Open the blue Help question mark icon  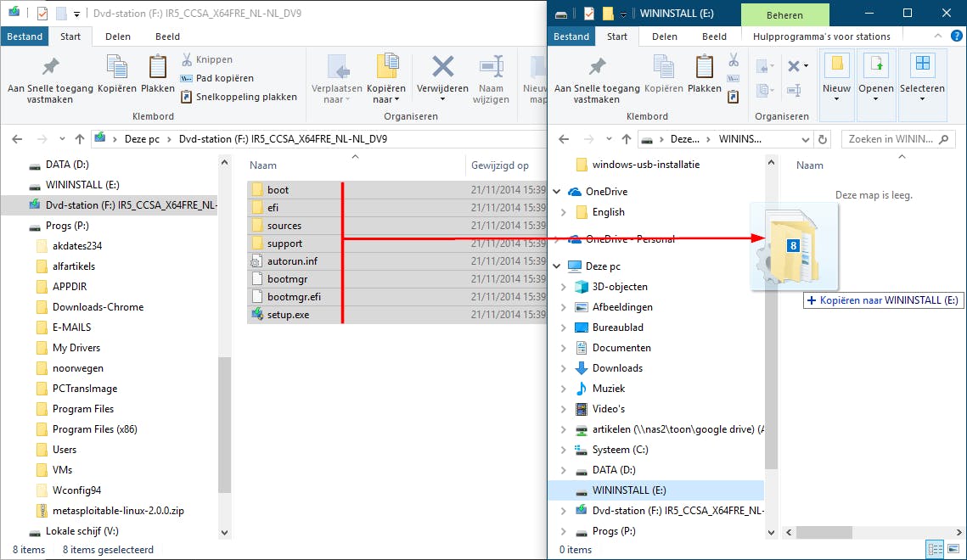coord(956,36)
